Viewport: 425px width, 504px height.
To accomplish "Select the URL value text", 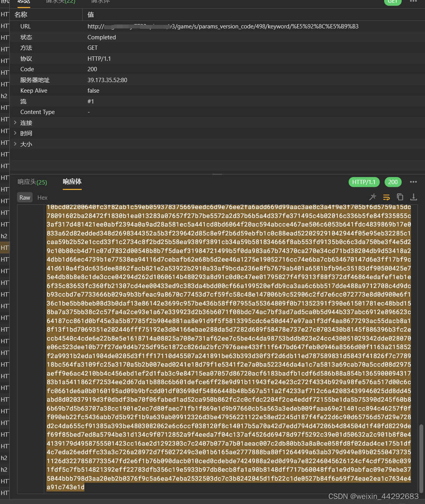I will (x=223, y=26).
